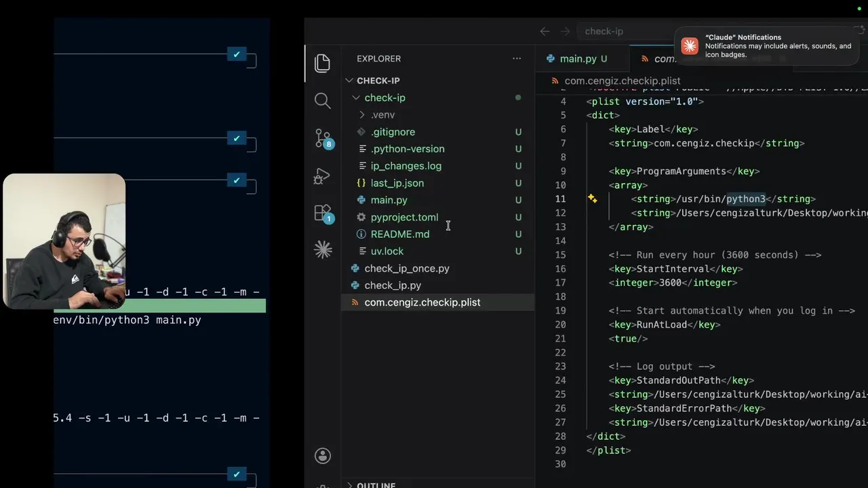Open check_ip.py file
Screen dimensions: 868x488
point(393,285)
